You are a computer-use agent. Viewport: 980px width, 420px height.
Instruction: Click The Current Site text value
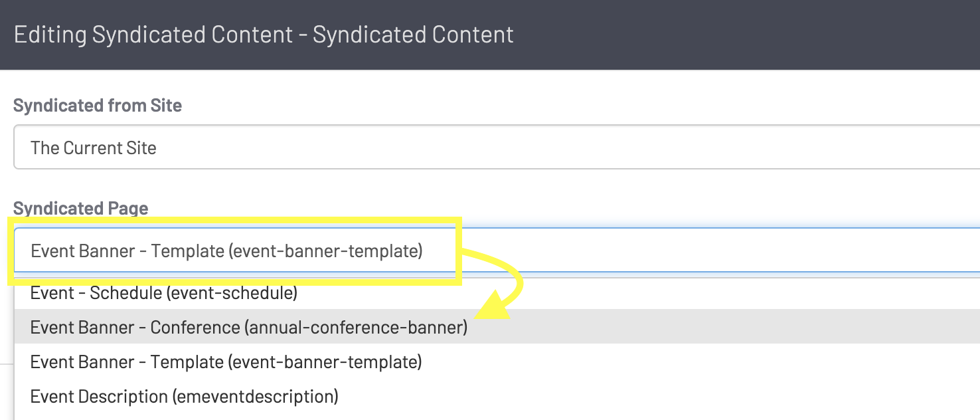[x=94, y=148]
